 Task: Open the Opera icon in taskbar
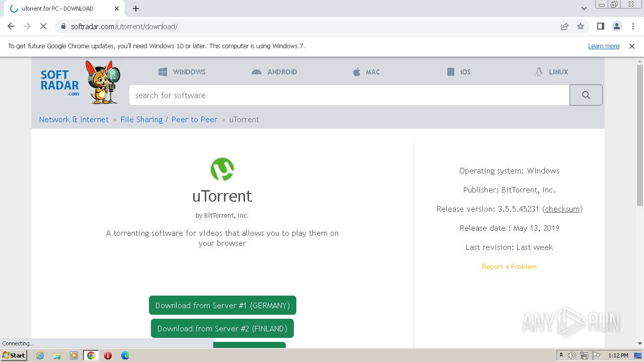pyautogui.click(x=108, y=355)
